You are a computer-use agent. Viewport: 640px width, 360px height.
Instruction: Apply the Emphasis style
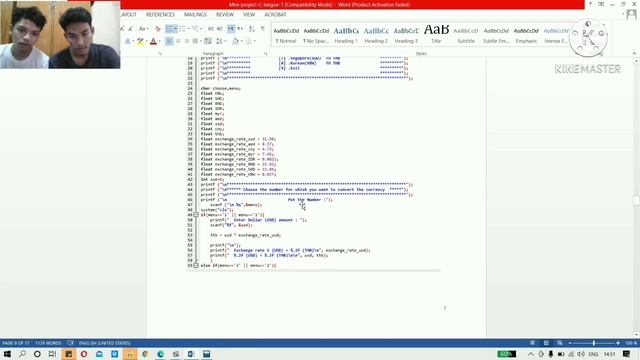526,35
